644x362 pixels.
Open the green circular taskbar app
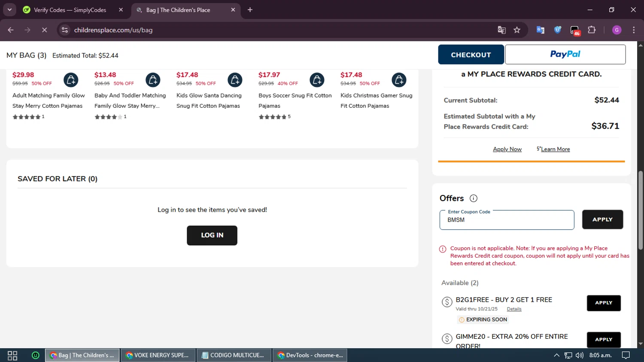tap(36, 355)
